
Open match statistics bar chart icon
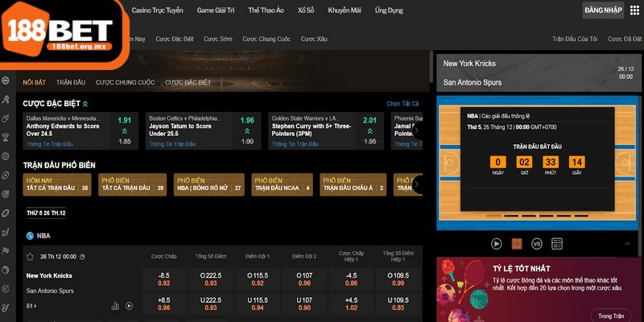coord(115,306)
